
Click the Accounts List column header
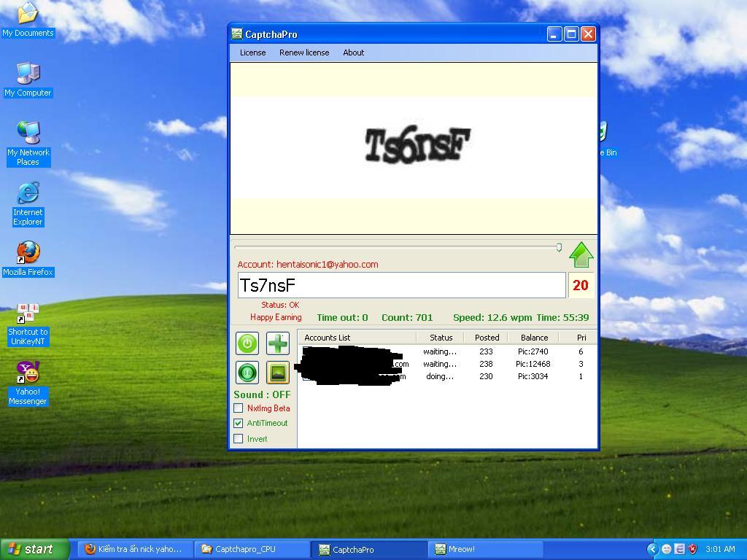(x=357, y=338)
